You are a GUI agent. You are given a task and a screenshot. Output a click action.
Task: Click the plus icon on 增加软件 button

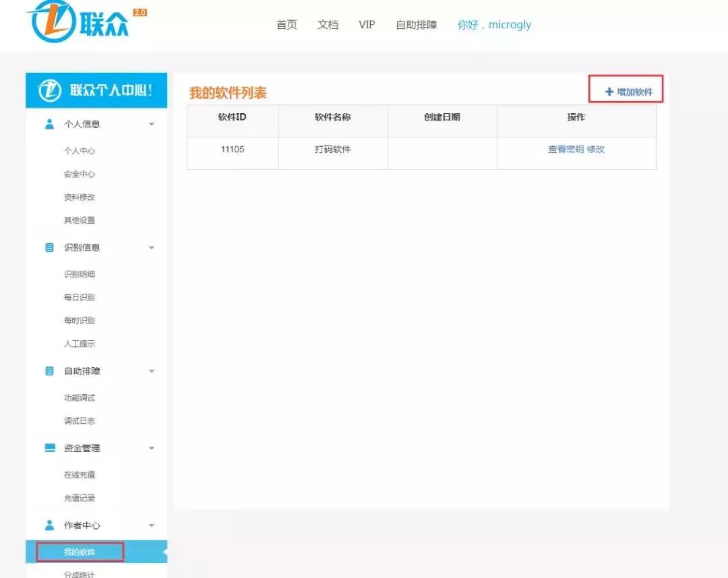[x=609, y=89]
